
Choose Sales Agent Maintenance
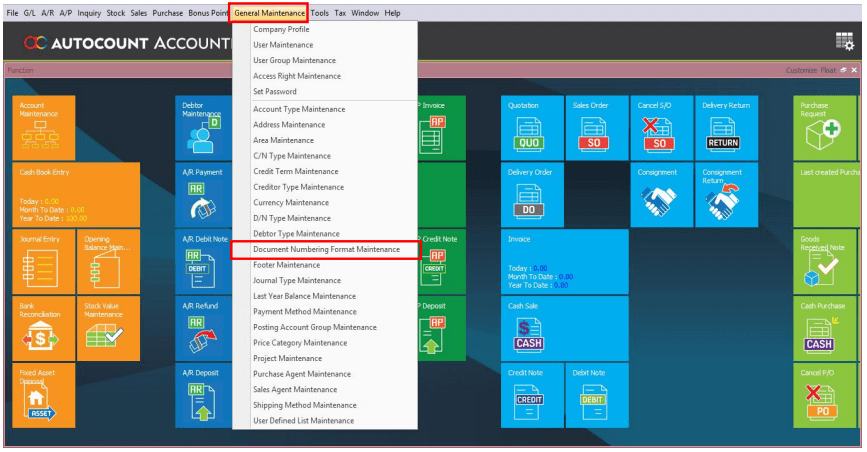point(295,389)
